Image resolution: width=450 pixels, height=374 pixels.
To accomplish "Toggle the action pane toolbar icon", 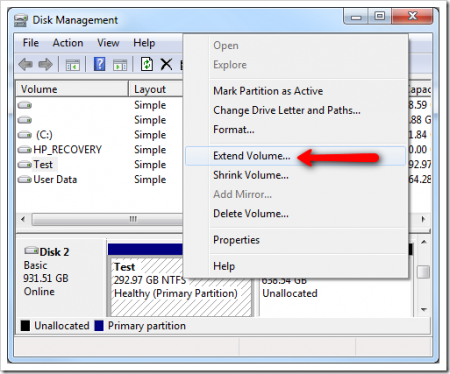I will click(120, 65).
